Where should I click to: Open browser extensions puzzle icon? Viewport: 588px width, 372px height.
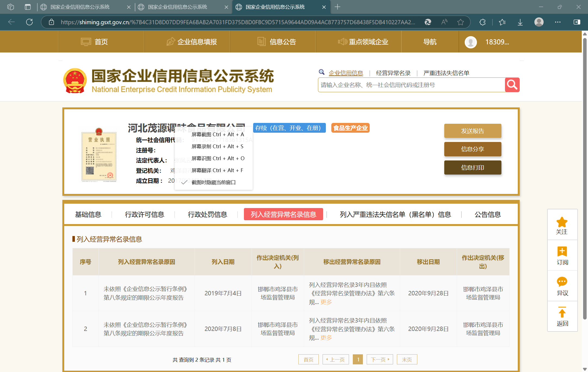click(x=482, y=22)
